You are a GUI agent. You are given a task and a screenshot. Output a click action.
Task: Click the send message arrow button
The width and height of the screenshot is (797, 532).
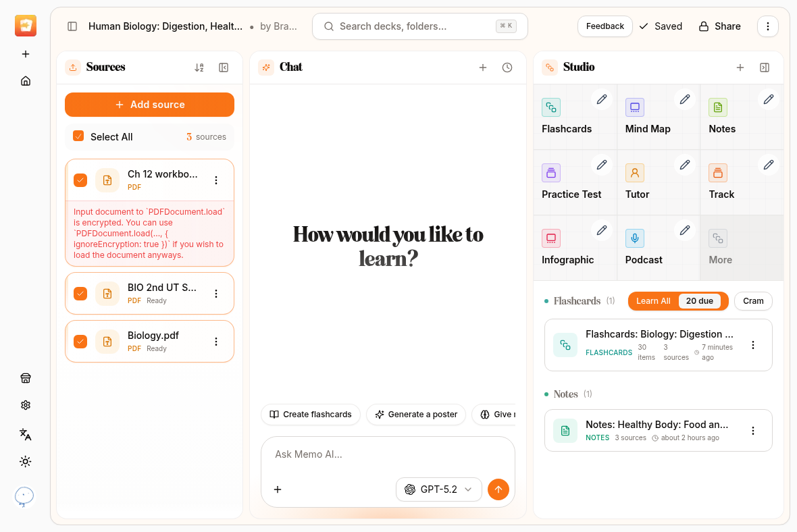point(498,489)
